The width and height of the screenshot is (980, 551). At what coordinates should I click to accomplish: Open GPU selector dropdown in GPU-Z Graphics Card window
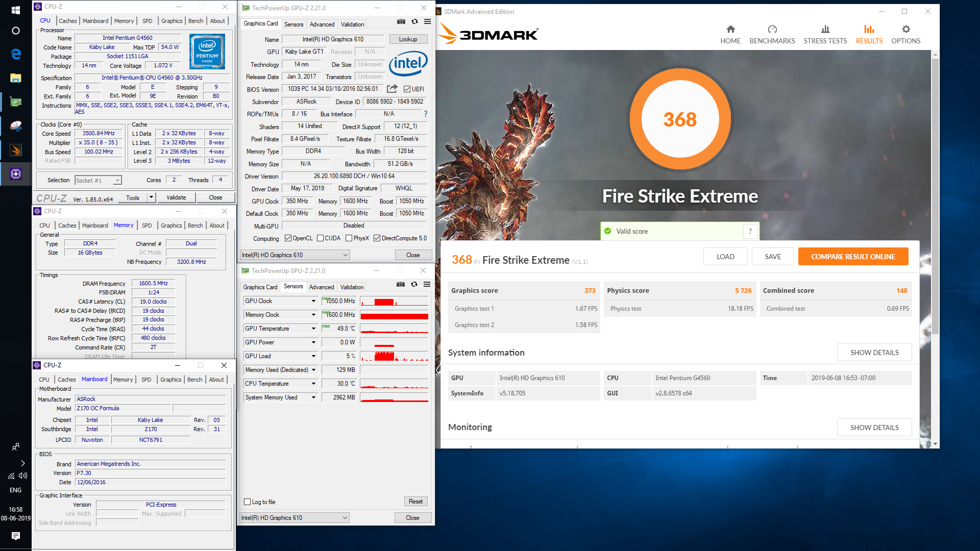click(295, 255)
